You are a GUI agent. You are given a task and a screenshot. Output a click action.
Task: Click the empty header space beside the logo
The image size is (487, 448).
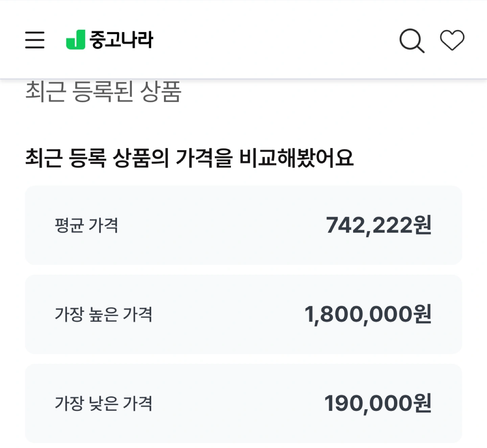coord(276,40)
